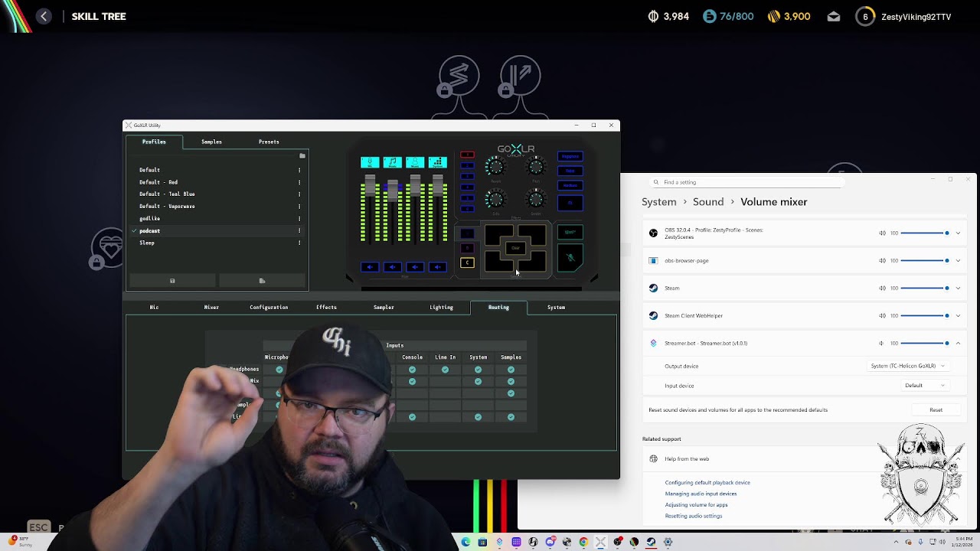The height and width of the screenshot is (551, 980).
Task: Toggle Broadcast Mix routing for Samples input
Action: [511, 381]
